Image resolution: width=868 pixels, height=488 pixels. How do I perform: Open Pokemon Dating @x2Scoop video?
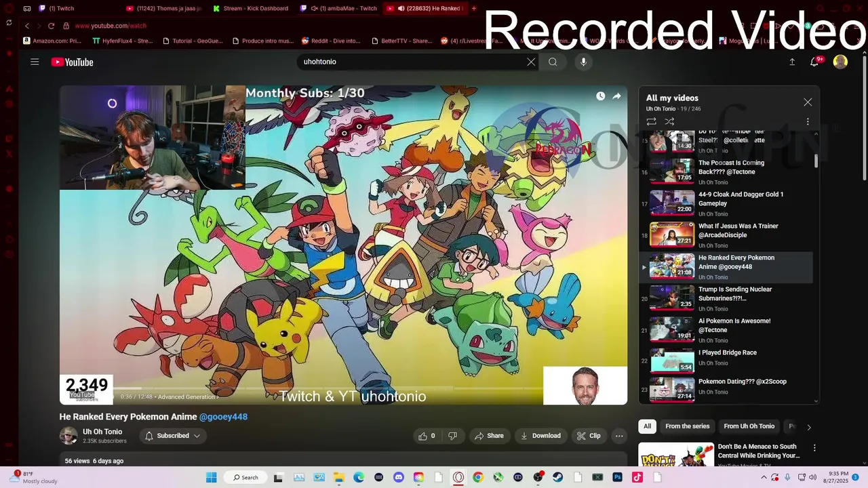coord(726,390)
